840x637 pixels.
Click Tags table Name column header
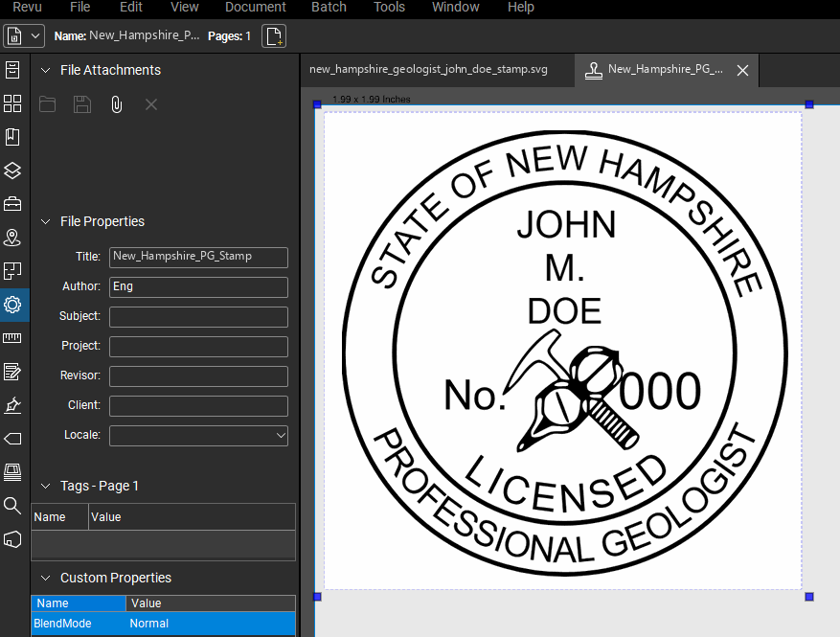pyautogui.click(x=59, y=517)
